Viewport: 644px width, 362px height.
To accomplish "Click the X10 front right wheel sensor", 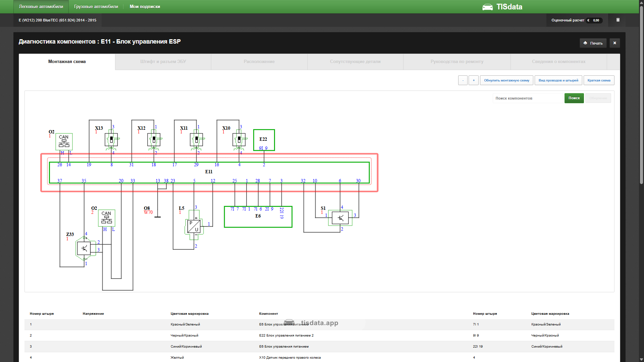I will coord(239,139).
